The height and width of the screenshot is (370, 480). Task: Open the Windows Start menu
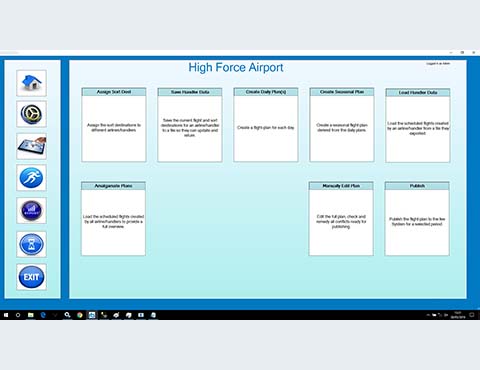point(6,315)
